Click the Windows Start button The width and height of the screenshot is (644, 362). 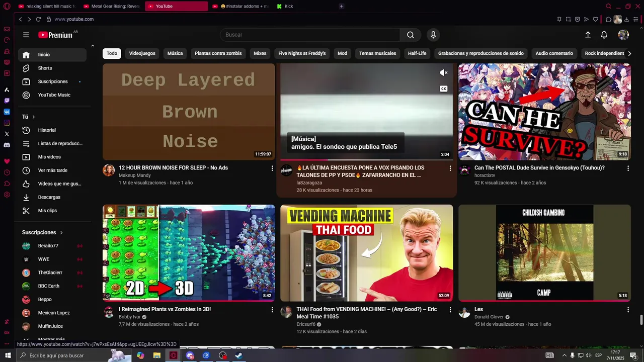click(x=8, y=355)
